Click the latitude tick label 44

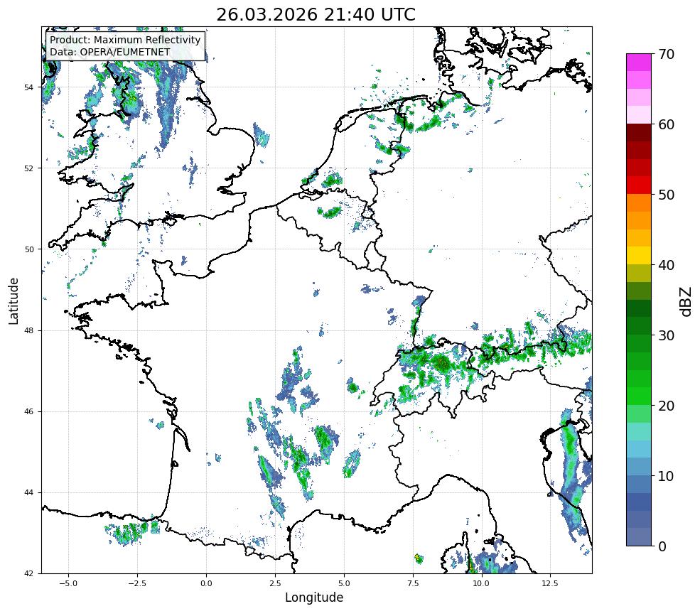point(28,493)
